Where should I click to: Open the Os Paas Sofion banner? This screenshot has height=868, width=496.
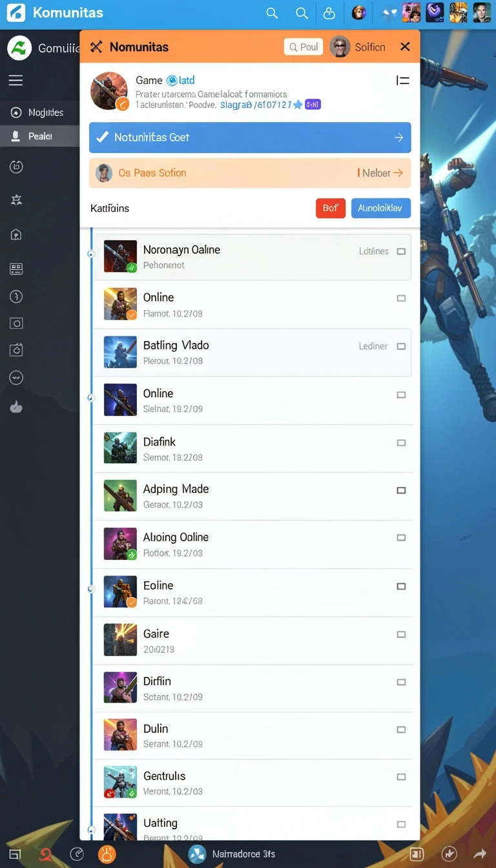pyautogui.click(x=250, y=173)
